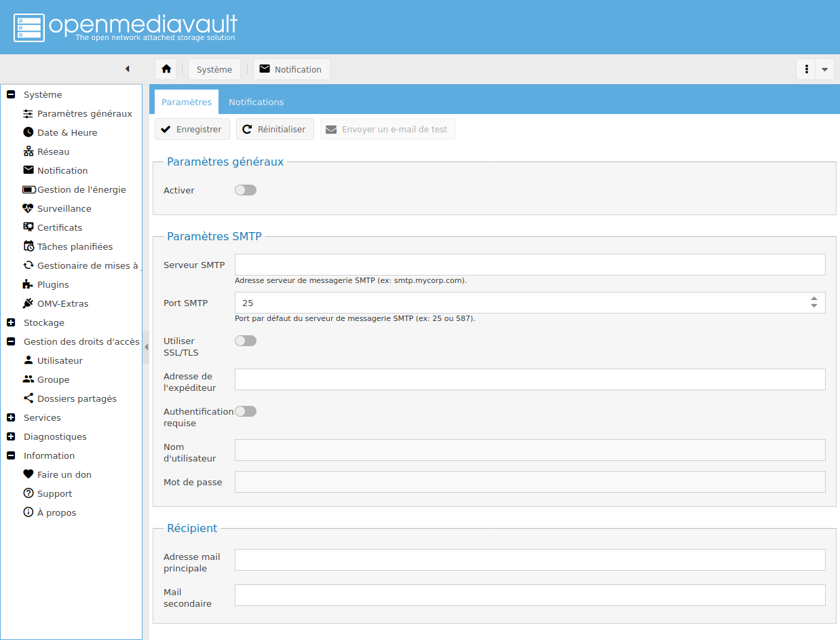840x640 pixels.
Task: Click the Réinitialiser button
Action: coord(275,129)
